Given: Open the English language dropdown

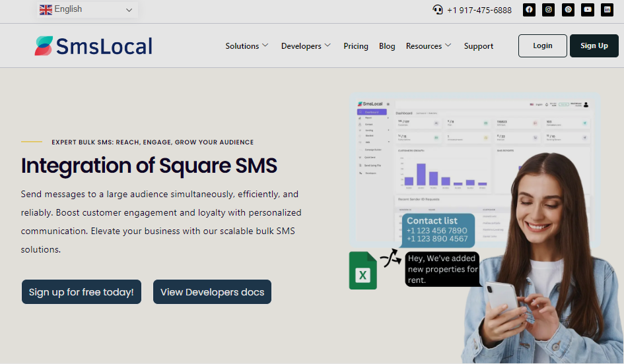Looking at the screenshot, I should tap(88, 9).
